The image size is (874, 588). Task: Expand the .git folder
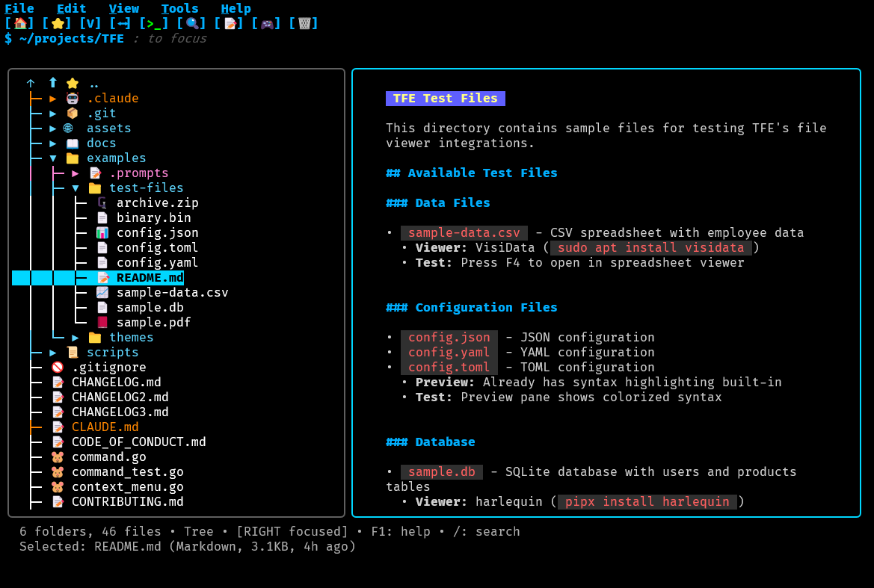tap(52, 113)
